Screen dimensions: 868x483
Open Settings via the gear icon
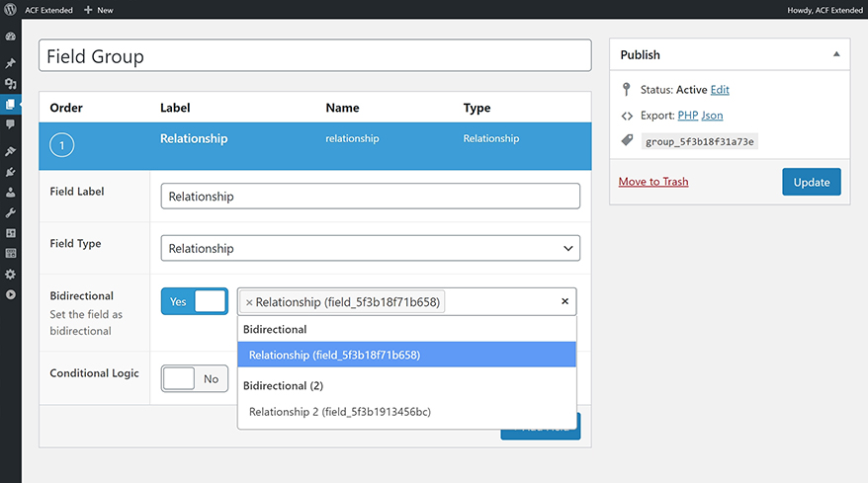(11, 274)
